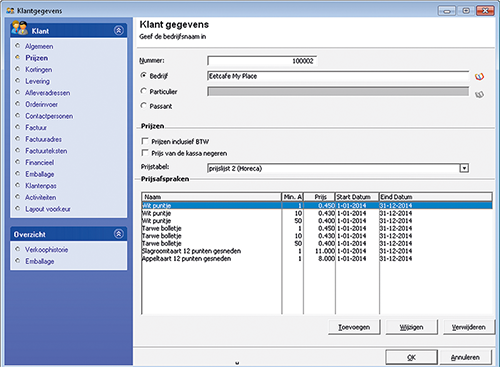Open Verkoophistorie overview
Screen dimensions: 500x367
tap(47, 250)
